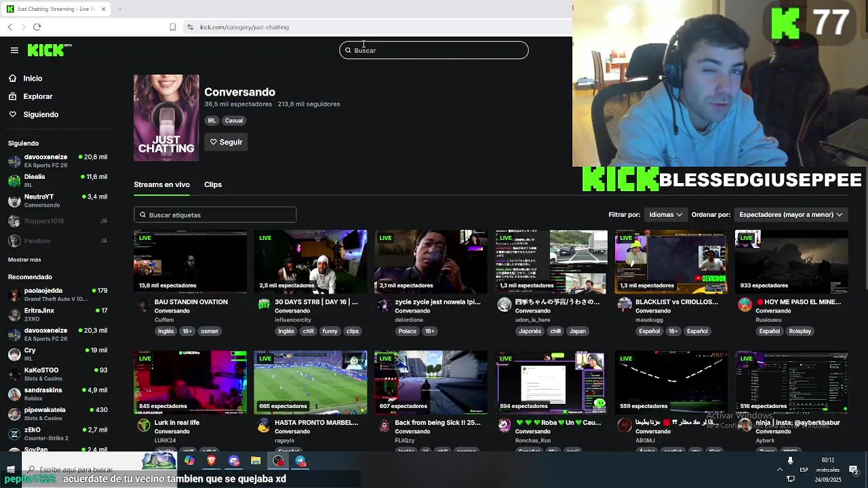Open the Espectadores (mayor a menor) sort dropdown

pos(790,214)
